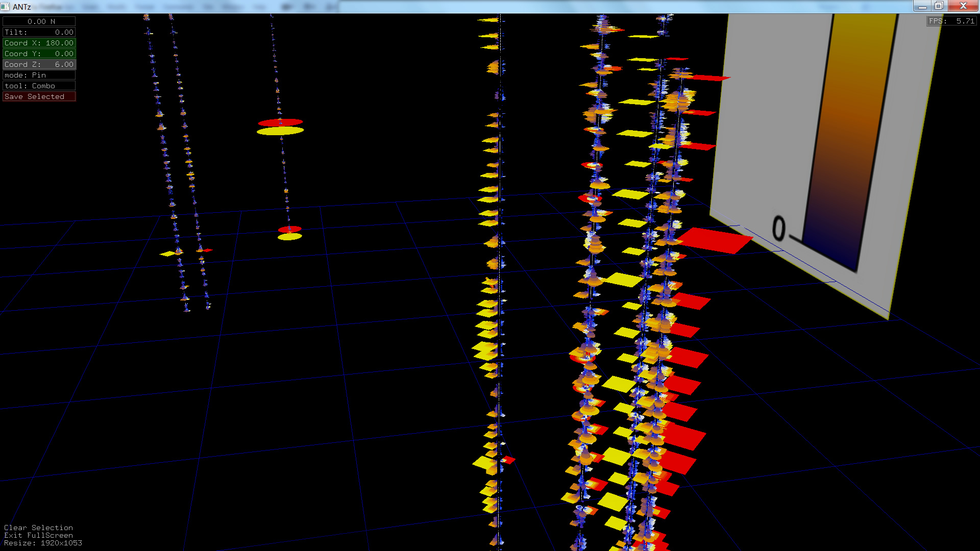The width and height of the screenshot is (980, 551).
Task: Select the Coord Y field
Action: click(x=39, y=54)
